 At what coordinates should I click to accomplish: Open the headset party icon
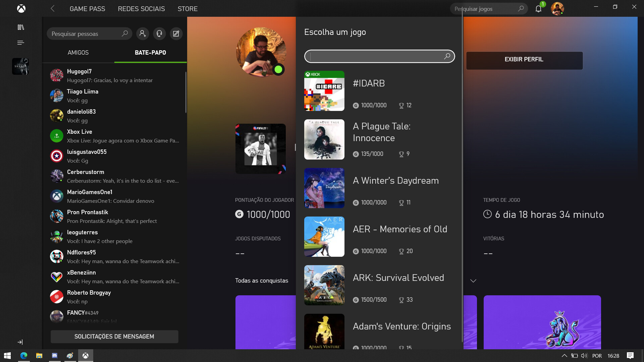tap(159, 34)
